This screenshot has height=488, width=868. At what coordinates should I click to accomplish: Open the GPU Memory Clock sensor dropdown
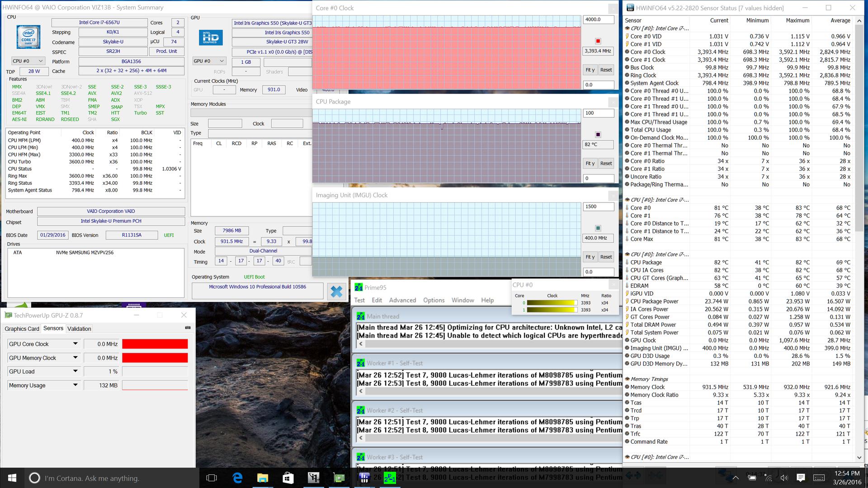[x=75, y=358]
